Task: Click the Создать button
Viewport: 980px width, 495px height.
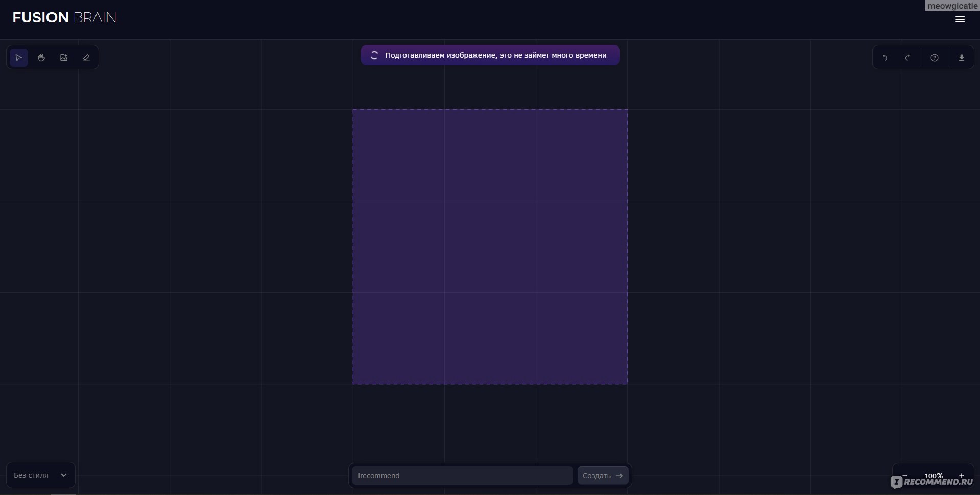Action: (x=603, y=476)
